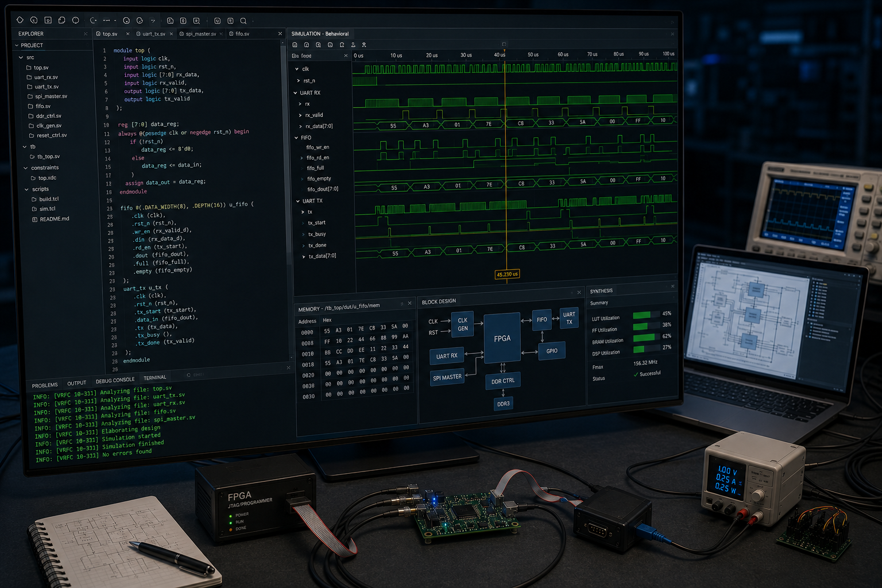Open the PROBLEMS tab

pyautogui.click(x=45, y=385)
